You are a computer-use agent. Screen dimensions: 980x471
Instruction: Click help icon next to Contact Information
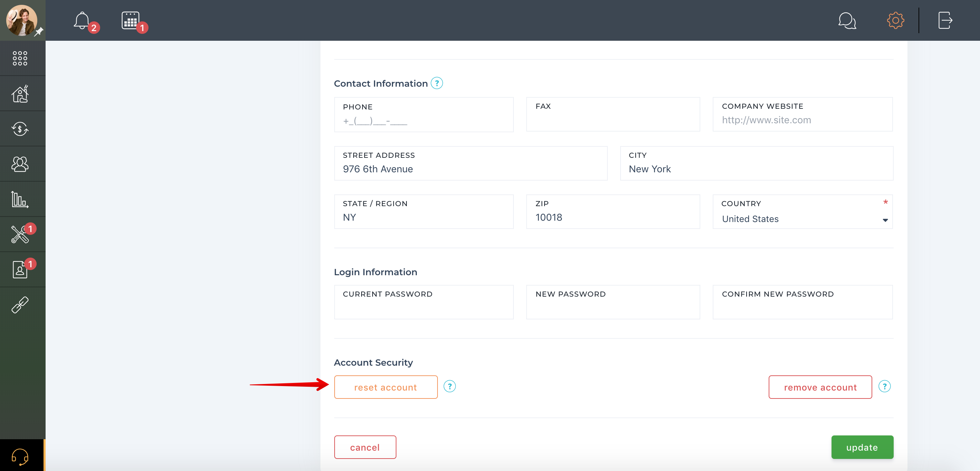pyautogui.click(x=437, y=83)
